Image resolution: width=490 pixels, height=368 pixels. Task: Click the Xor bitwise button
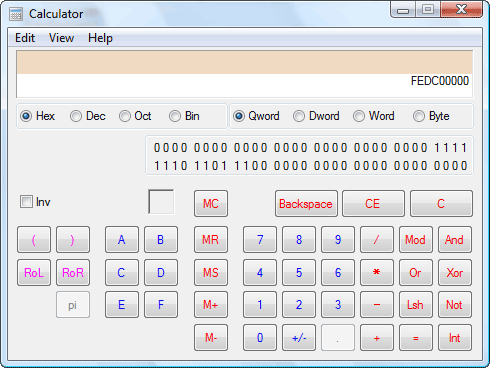[455, 273]
